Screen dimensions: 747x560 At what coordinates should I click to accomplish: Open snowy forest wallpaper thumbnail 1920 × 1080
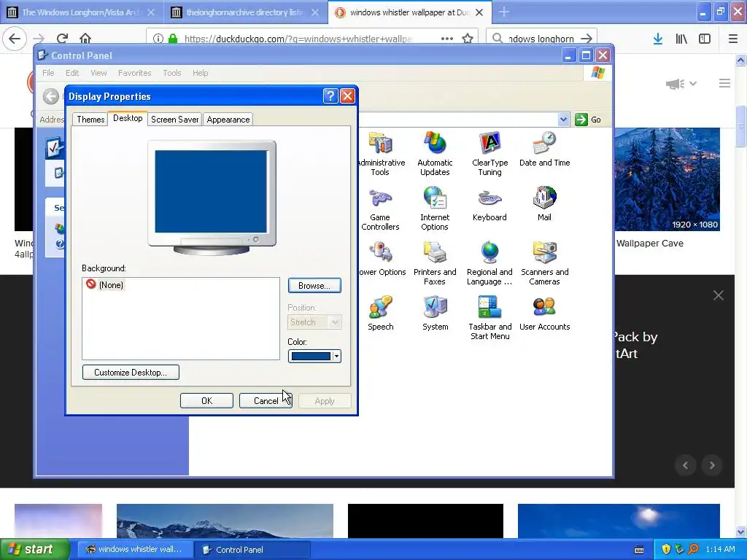pos(667,179)
